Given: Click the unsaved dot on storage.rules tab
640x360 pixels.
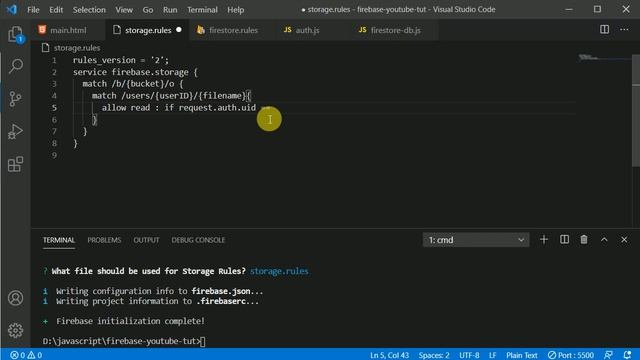Looking at the screenshot, I should click(x=179, y=30).
